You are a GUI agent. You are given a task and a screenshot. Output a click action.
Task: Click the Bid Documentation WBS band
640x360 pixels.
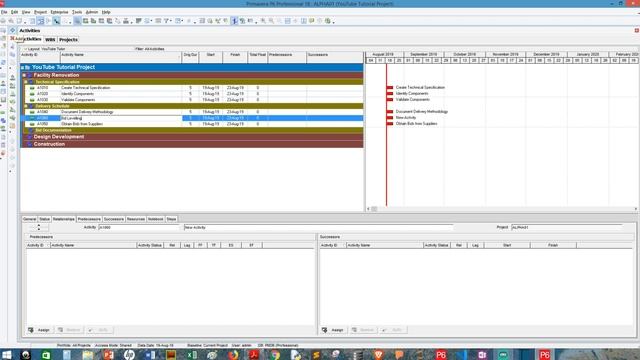[192, 131]
